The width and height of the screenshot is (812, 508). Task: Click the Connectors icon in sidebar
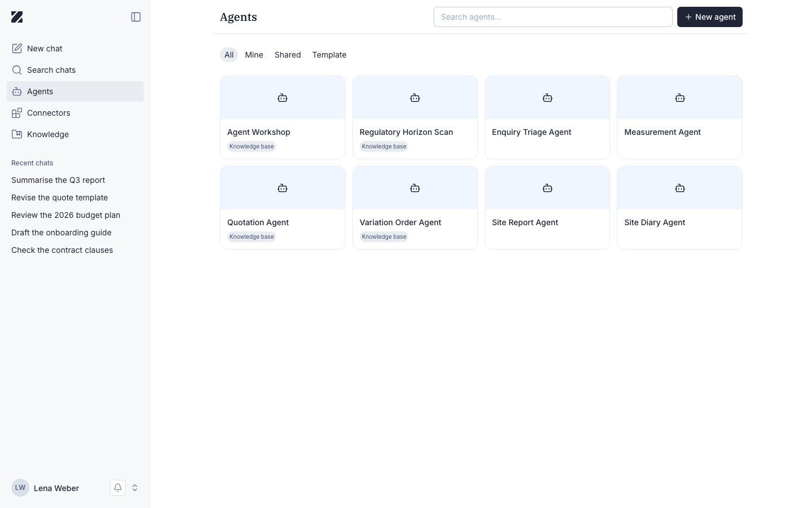click(17, 113)
